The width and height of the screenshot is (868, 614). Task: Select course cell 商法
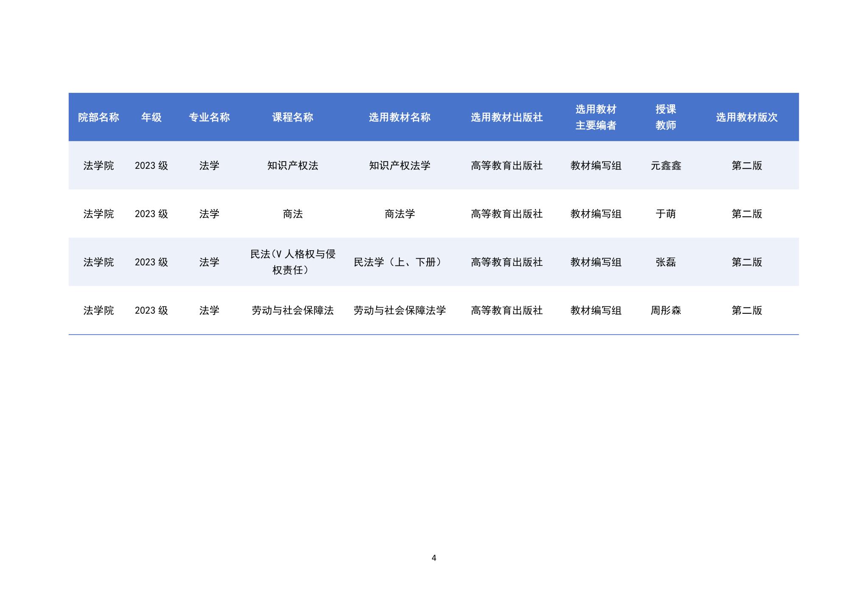(292, 214)
